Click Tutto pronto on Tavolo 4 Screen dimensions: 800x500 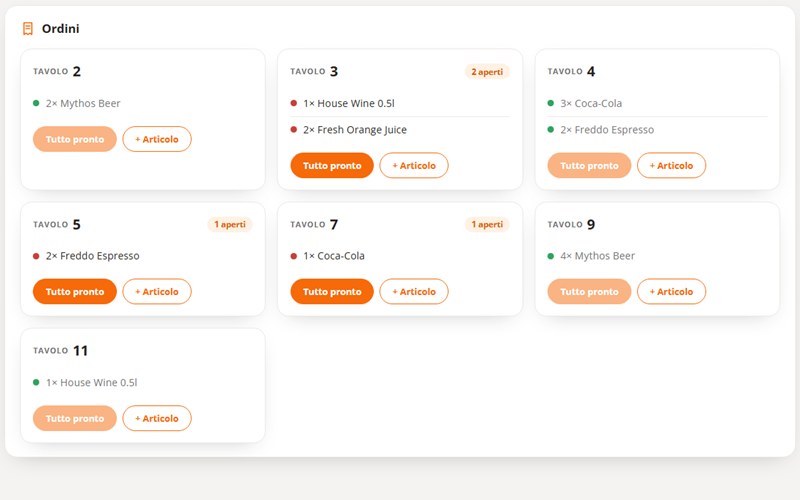pos(589,166)
